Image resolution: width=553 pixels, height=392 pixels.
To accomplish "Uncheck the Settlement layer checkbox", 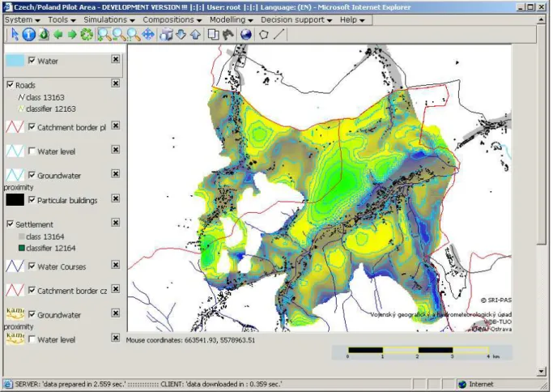I will click(x=11, y=224).
